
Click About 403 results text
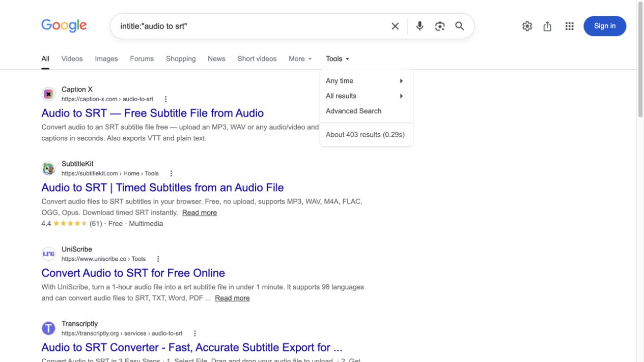point(365,135)
